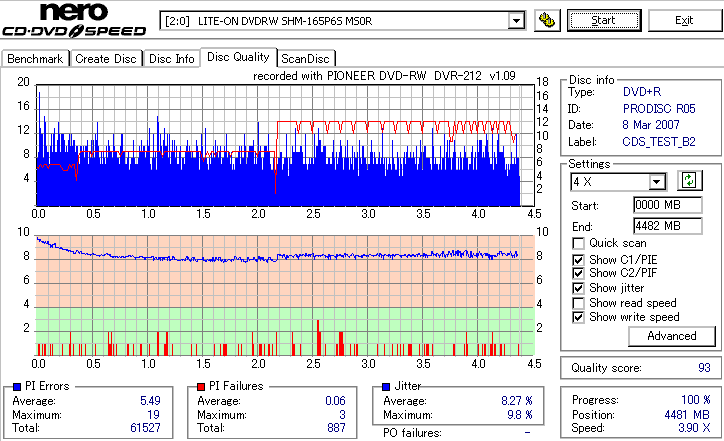Image resolution: width=724 pixels, height=441 pixels.
Task: Disable Show write speed checkbox
Action: (x=578, y=317)
